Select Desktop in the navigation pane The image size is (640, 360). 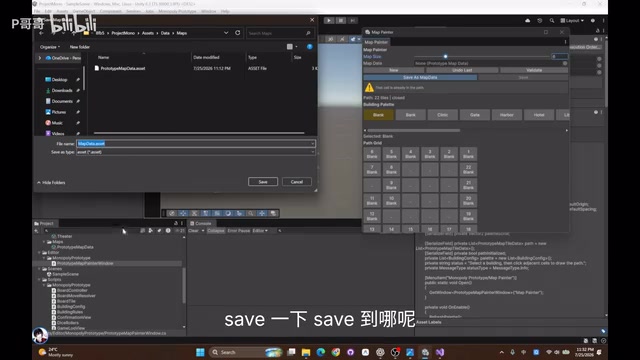tap(59, 80)
